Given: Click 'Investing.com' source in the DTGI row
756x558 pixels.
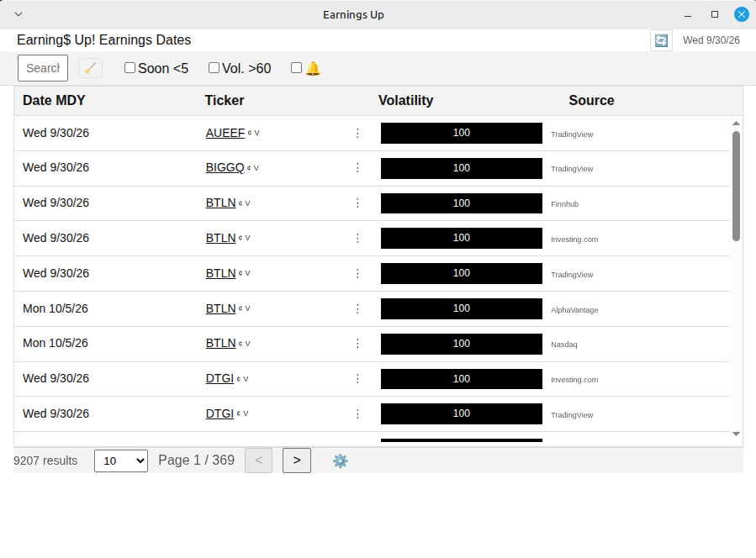Looking at the screenshot, I should pyautogui.click(x=574, y=380).
